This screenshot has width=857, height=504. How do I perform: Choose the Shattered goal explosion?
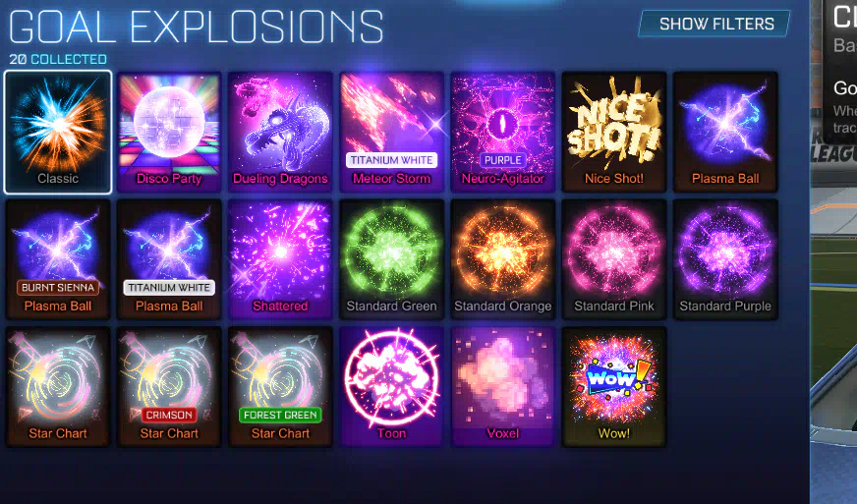pos(280,259)
